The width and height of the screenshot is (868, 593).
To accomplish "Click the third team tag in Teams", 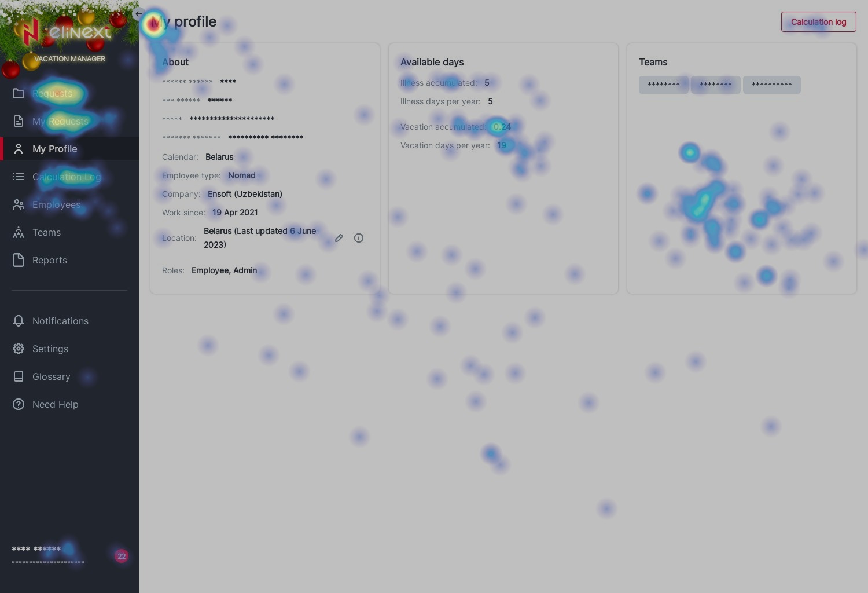I will click(771, 85).
